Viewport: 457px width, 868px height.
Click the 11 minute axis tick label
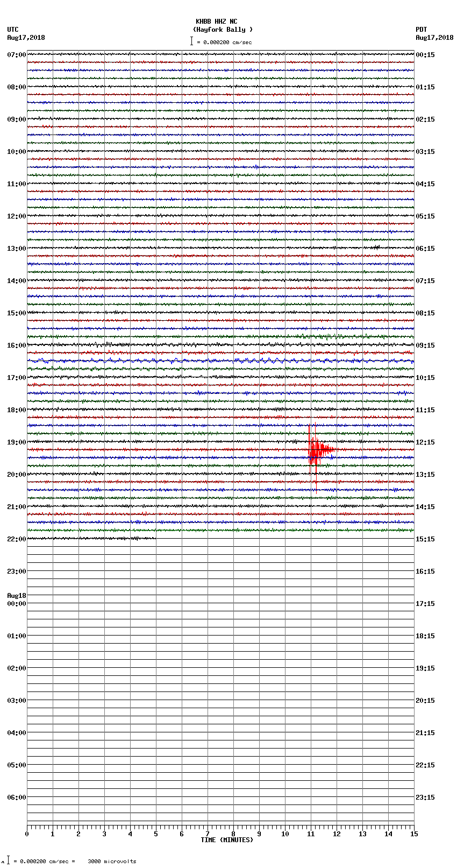tap(311, 834)
